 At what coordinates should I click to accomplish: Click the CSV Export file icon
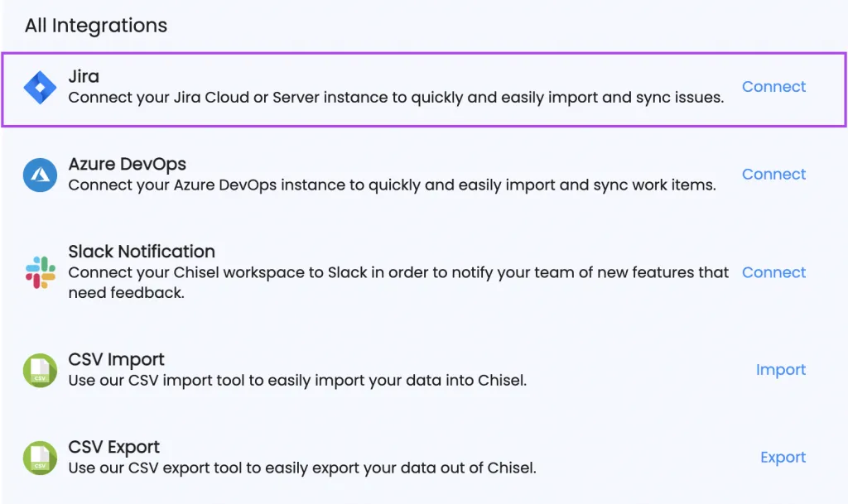pyautogui.click(x=40, y=458)
